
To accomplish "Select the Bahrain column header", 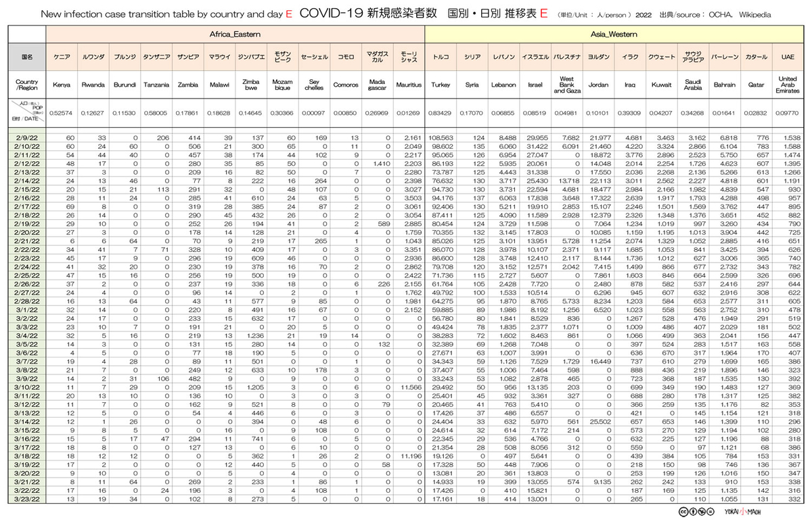I will tap(725, 86).
